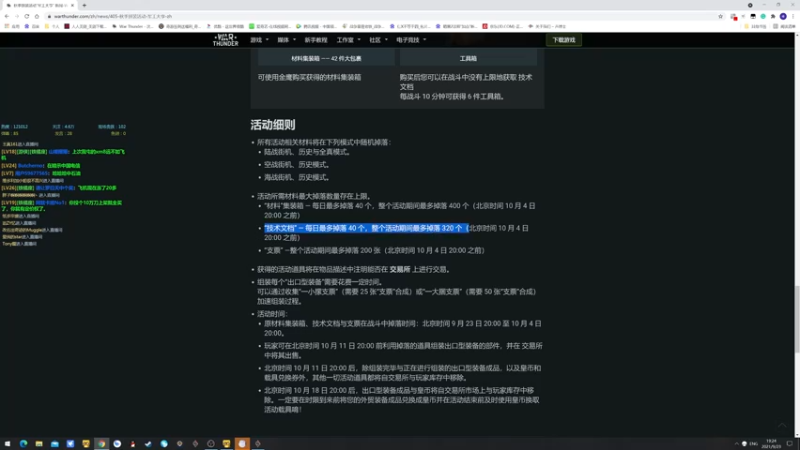800x450 pixels.
Task: Open the Windows Start menu
Action: point(7,444)
